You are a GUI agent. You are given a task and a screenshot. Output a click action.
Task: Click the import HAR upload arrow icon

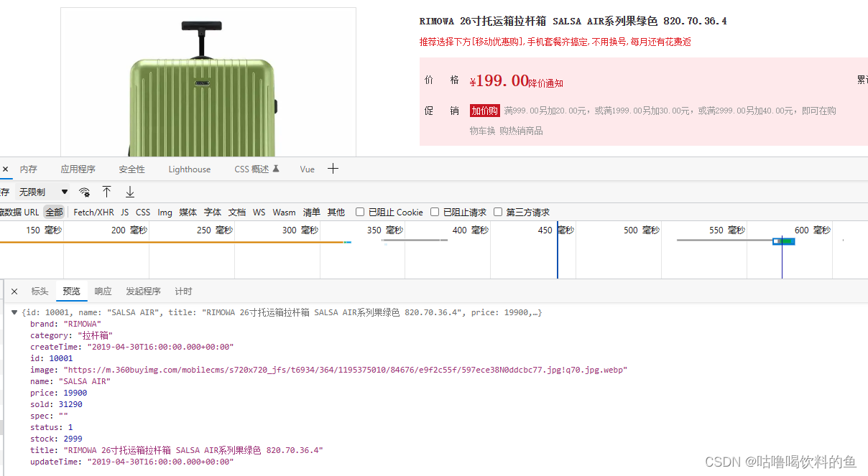(x=106, y=192)
